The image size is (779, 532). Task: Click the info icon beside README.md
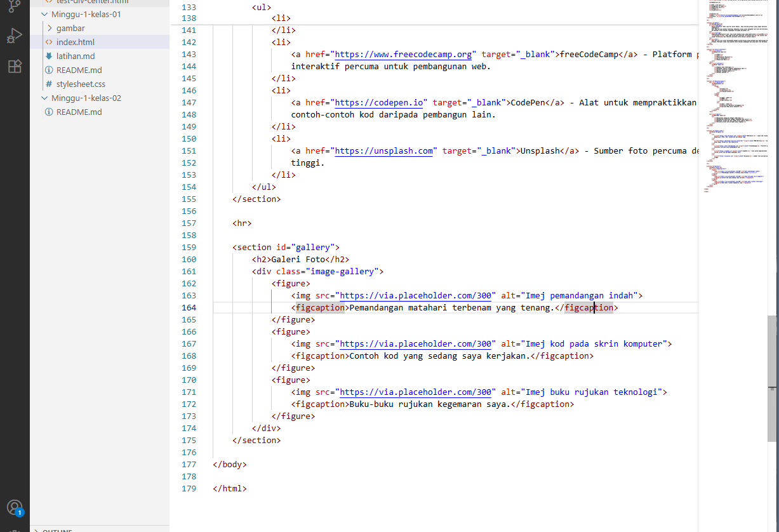[x=48, y=70]
